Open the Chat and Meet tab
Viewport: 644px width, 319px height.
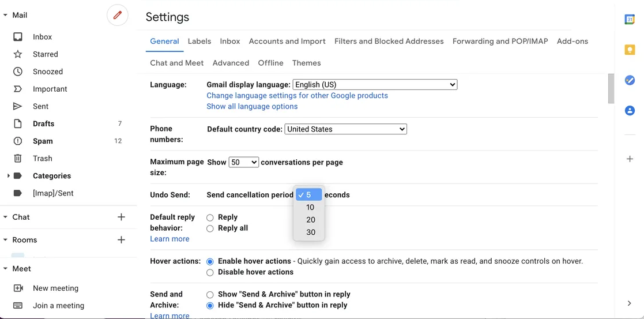pyautogui.click(x=176, y=63)
